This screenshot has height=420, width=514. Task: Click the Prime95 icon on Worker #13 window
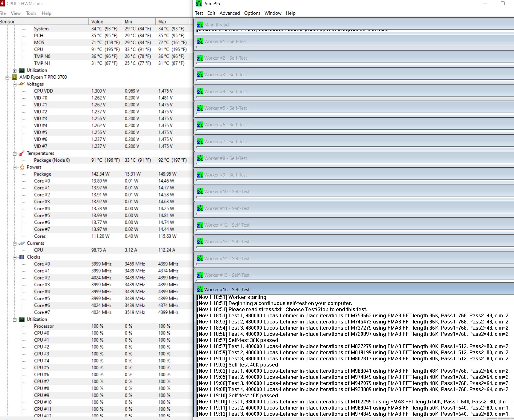(200, 241)
